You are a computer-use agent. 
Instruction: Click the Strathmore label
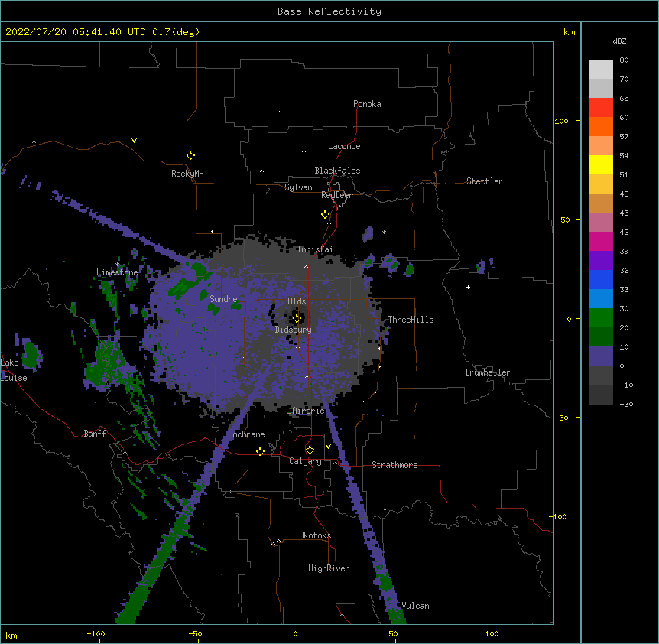coord(394,465)
